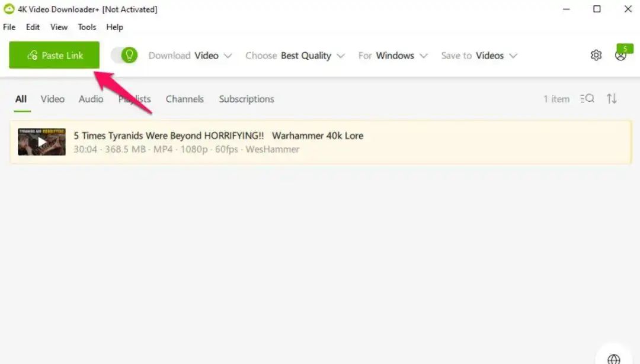Click the search list icon

[x=587, y=99]
